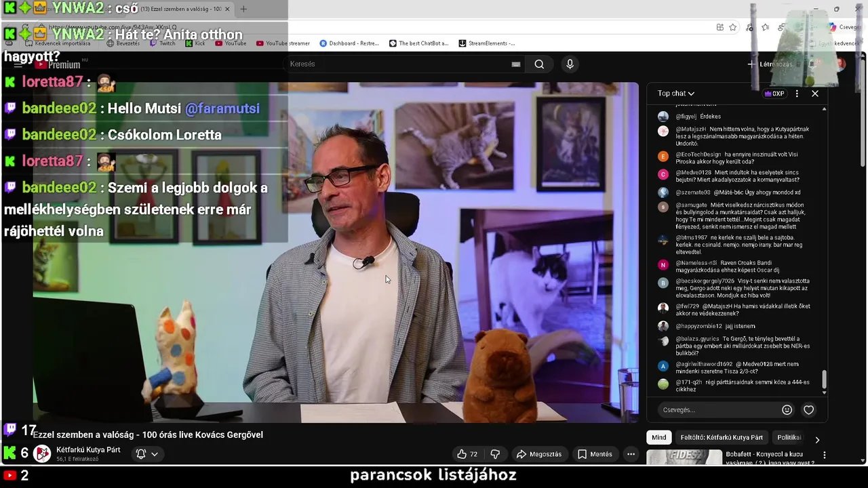868x488 pixels.
Task: Restore down the browser window
Action: point(836,9)
